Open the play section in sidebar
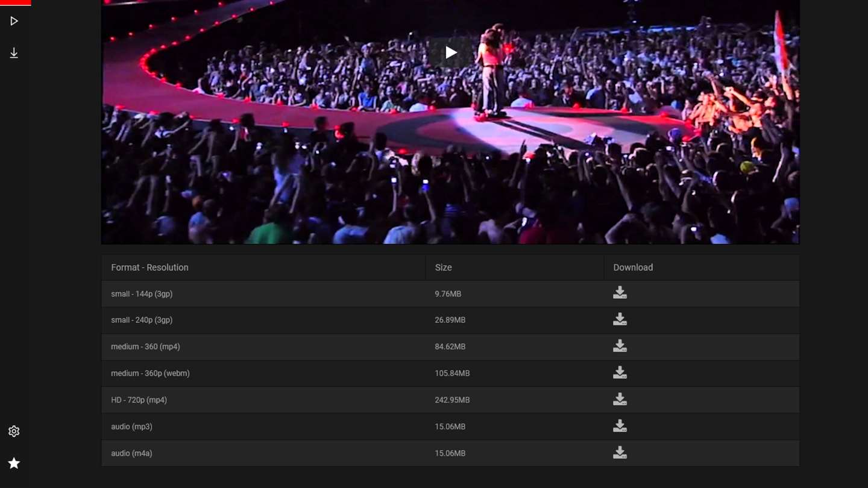Image resolution: width=868 pixels, height=488 pixels. coord(14,21)
